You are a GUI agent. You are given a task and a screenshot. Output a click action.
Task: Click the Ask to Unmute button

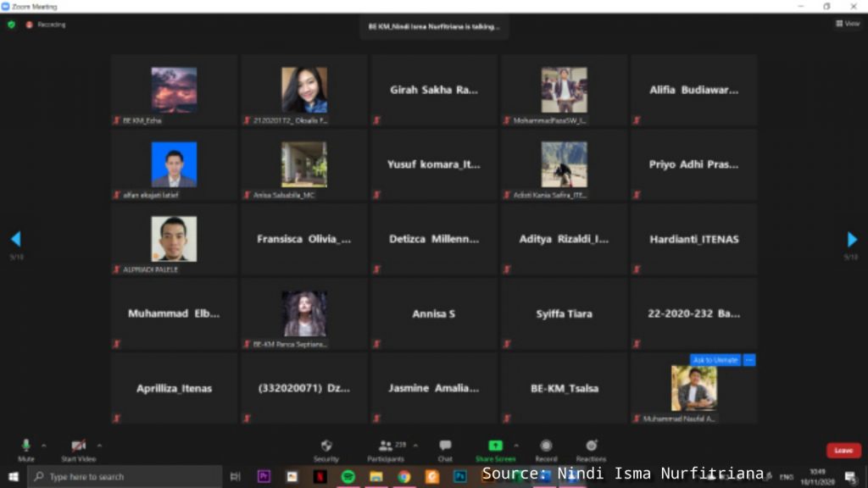pos(715,360)
